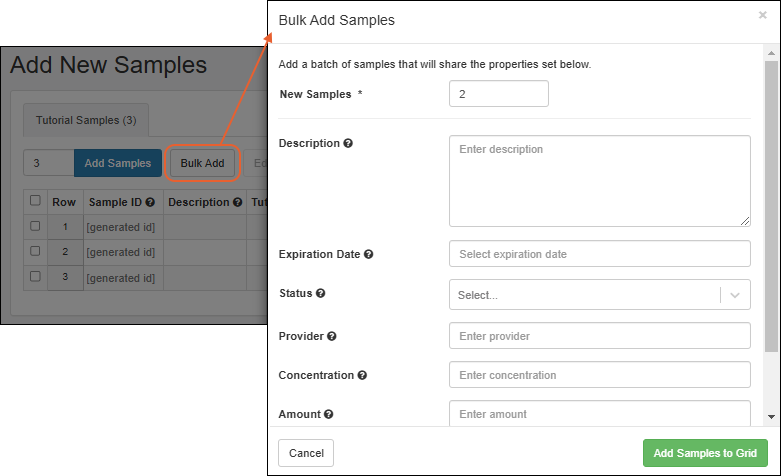Click the Expiration Date help icon
This screenshot has width=781, height=476.
point(369,254)
